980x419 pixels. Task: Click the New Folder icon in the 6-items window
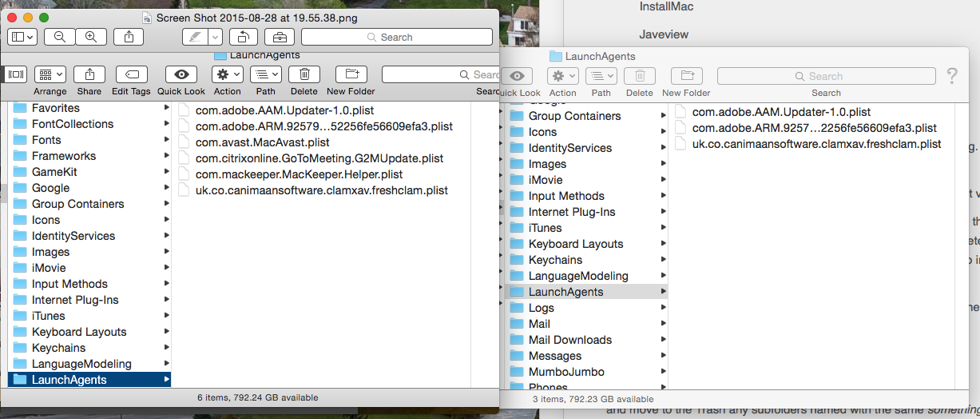coord(351,74)
